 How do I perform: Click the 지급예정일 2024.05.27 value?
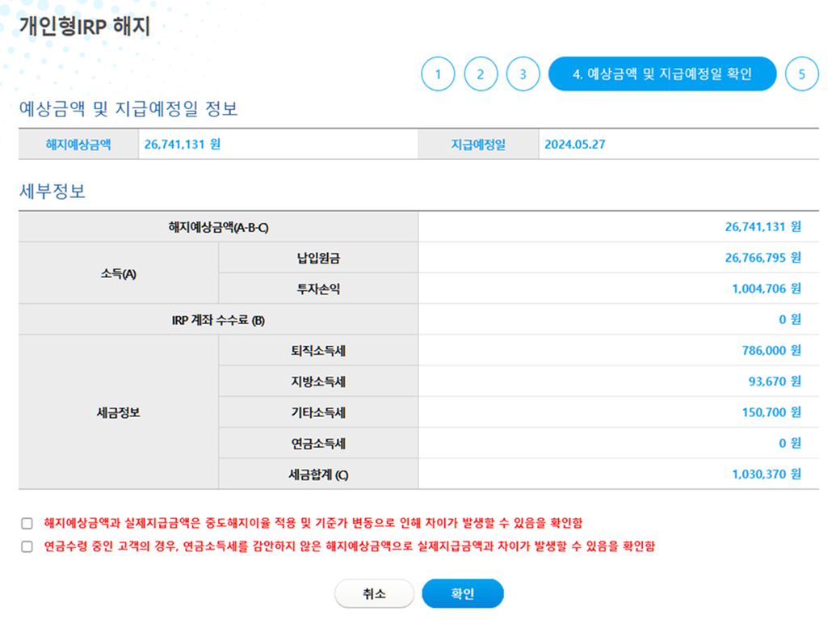coord(575,144)
